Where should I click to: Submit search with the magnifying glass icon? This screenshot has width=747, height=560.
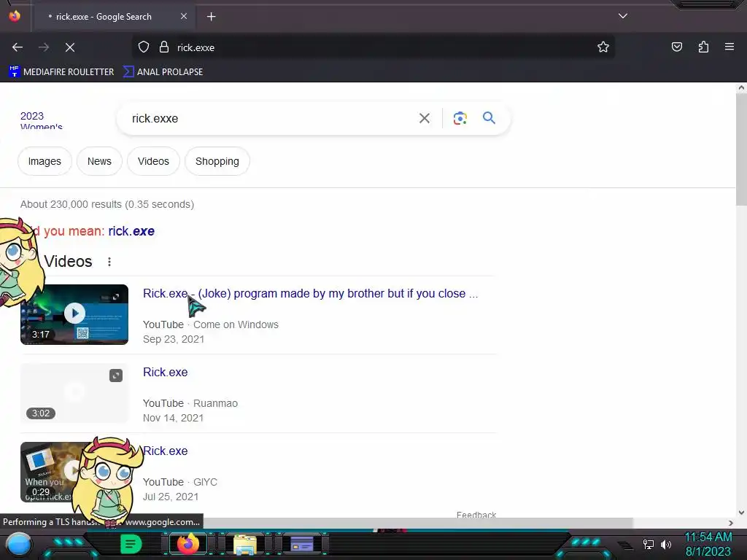pyautogui.click(x=489, y=118)
